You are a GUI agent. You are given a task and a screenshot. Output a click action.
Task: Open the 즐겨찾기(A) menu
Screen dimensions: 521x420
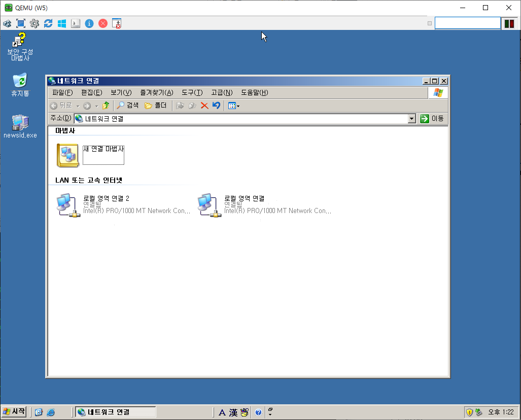(156, 93)
